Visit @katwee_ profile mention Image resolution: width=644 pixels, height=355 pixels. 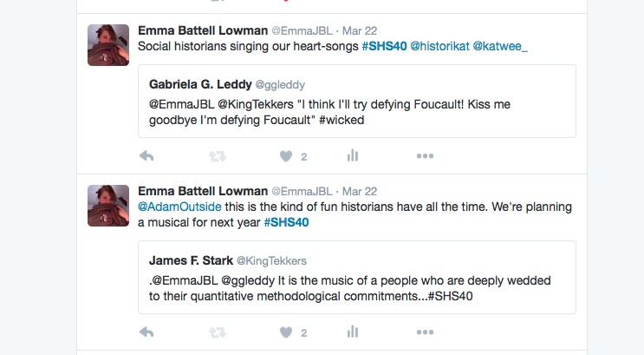[x=500, y=46]
